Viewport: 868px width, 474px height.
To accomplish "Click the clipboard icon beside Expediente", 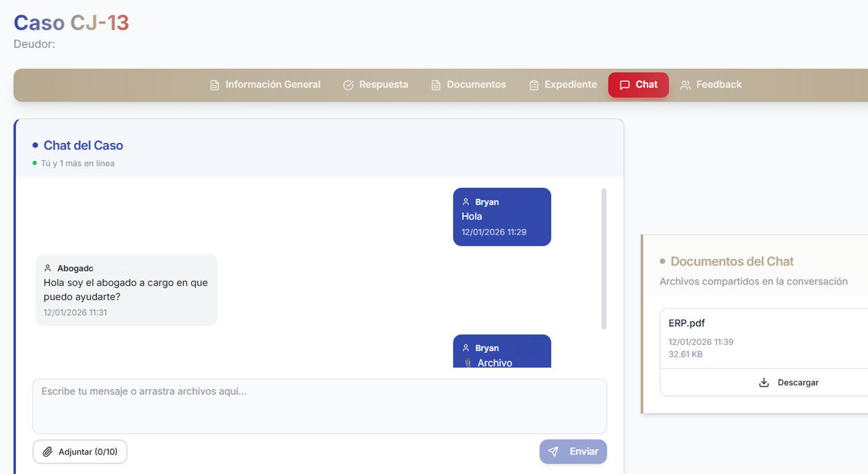I will pyautogui.click(x=534, y=85).
